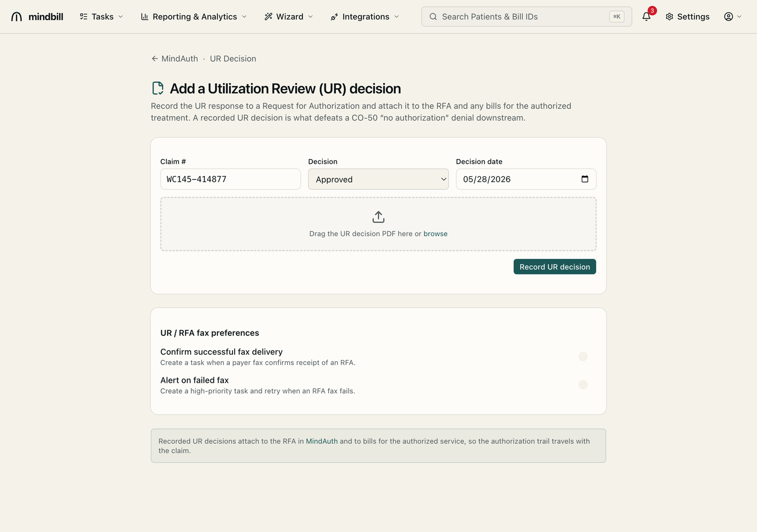This screenshot has width=757, height=532.
Task: Click the Tasks checklist icon
Action: (x=84, y=17)
